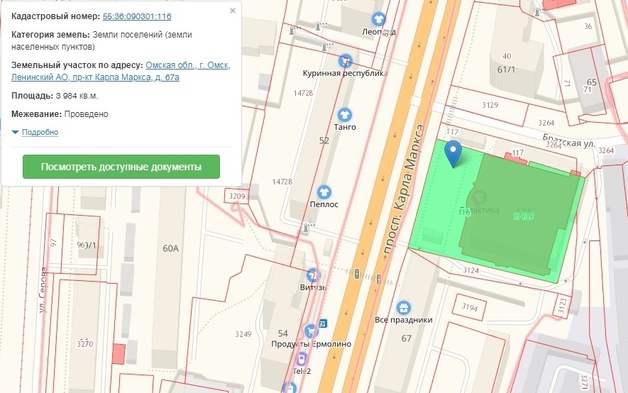628x393 pixels.
Task: Click building number 52 label
Action: pos(324,141)
